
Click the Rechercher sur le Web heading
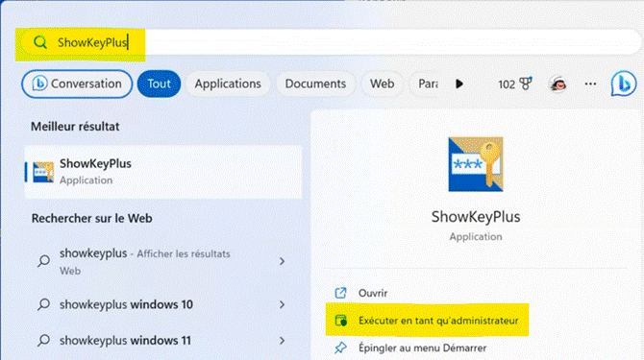pos(92,218)
